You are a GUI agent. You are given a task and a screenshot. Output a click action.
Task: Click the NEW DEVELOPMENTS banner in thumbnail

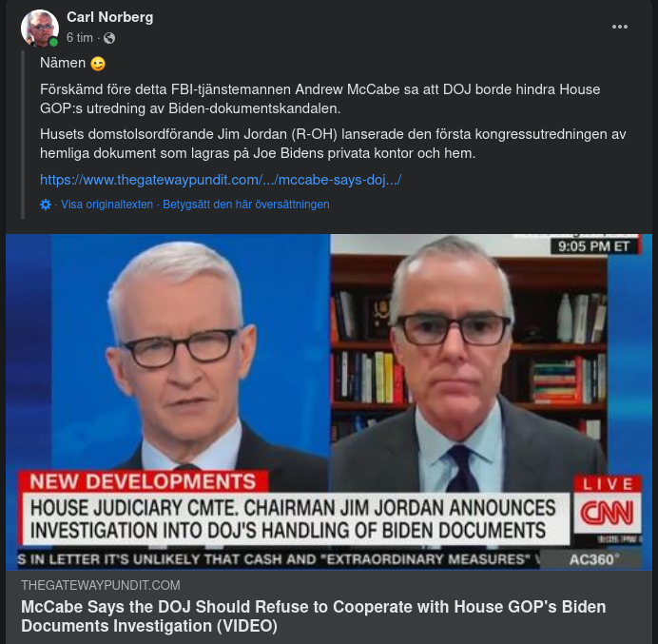pyautogui.click(x=143, y=481)
